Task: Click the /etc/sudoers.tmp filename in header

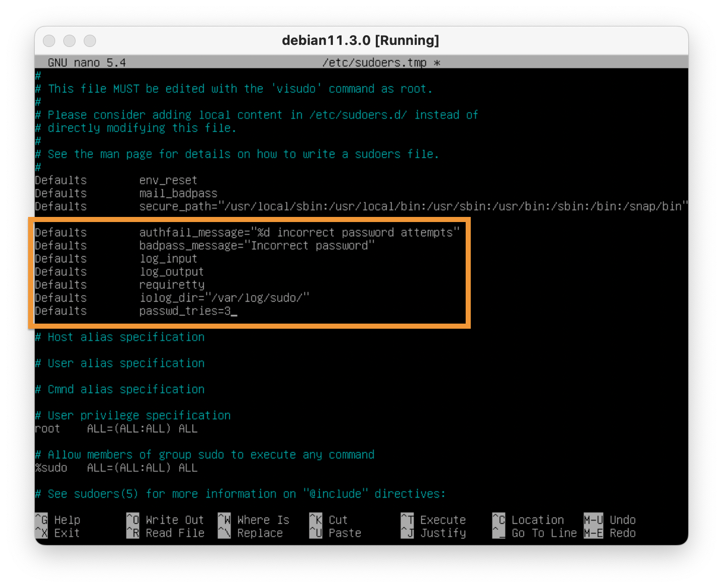Action: [374, 62]
